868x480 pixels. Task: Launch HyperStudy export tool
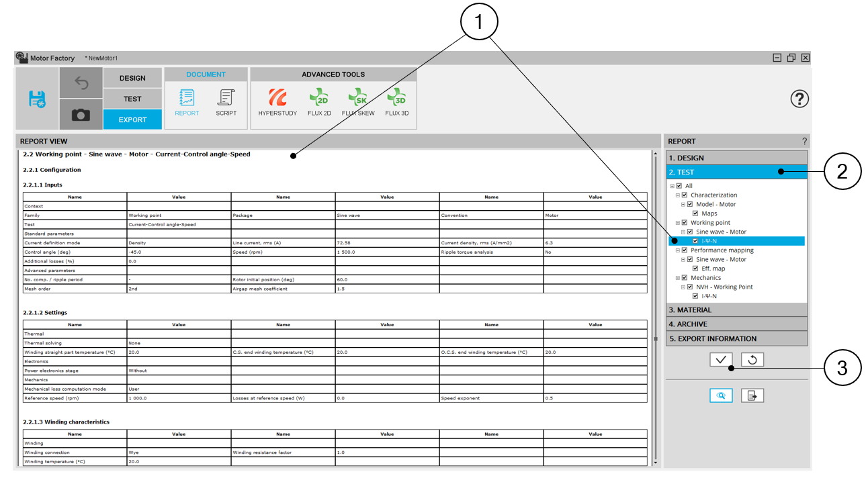277,103
